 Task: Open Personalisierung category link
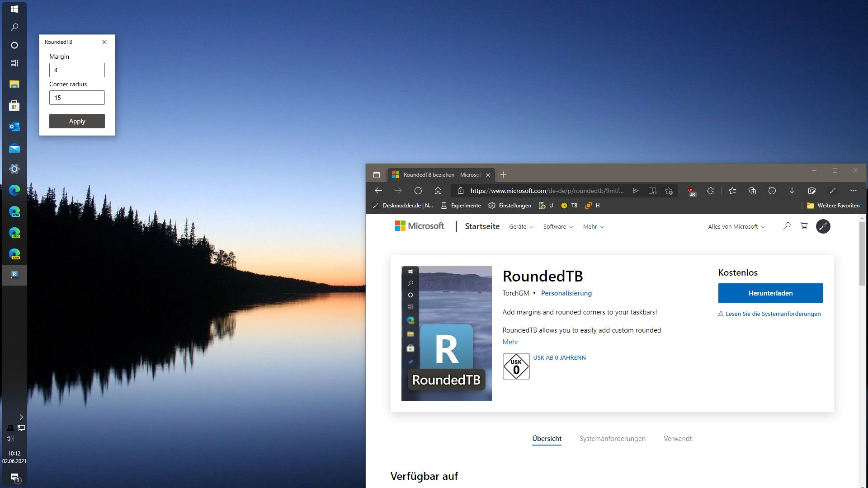pos(566,293)
